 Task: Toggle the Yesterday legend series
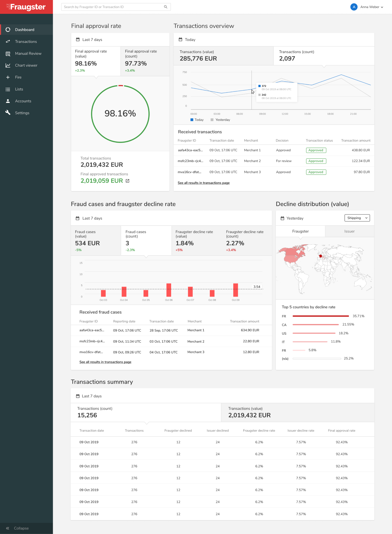point(220,120)
